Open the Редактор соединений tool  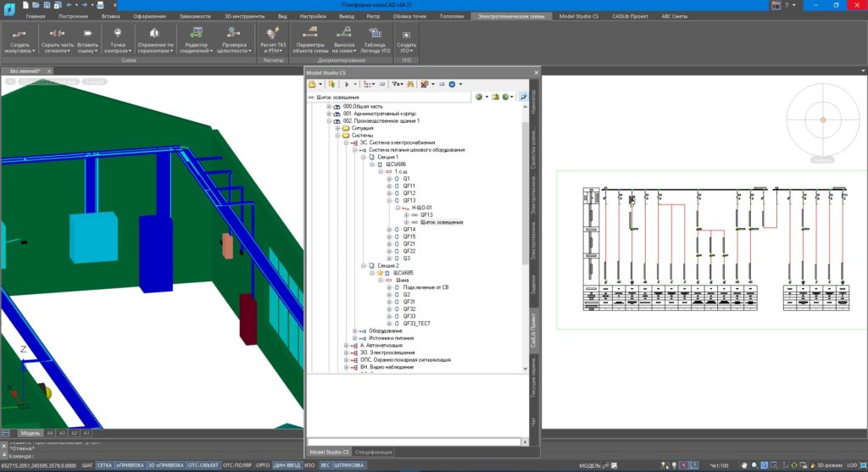coord(196,32)
